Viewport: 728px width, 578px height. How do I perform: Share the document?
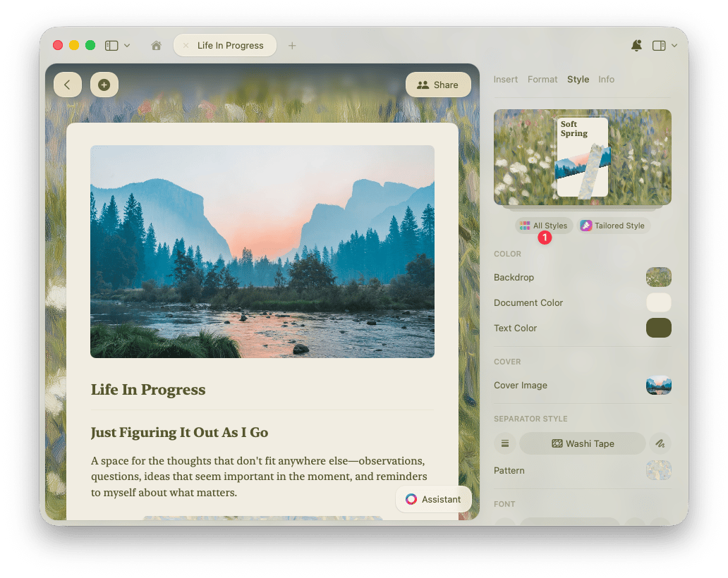pyautogui.click(x=438, y=85)
